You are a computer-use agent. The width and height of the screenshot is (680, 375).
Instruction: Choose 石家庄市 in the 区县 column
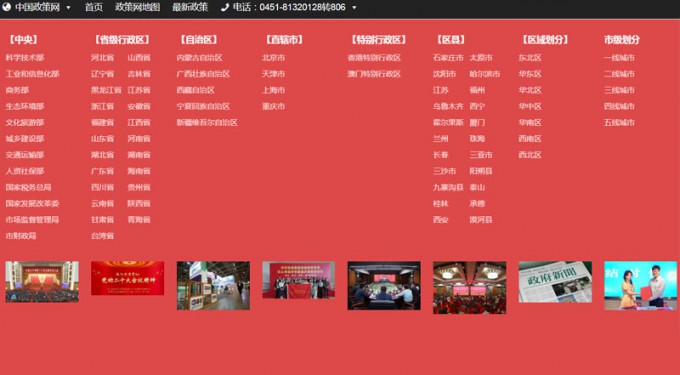448,58
